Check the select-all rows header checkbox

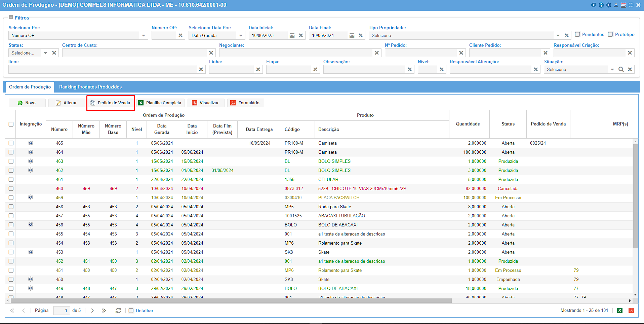point(11,124)
